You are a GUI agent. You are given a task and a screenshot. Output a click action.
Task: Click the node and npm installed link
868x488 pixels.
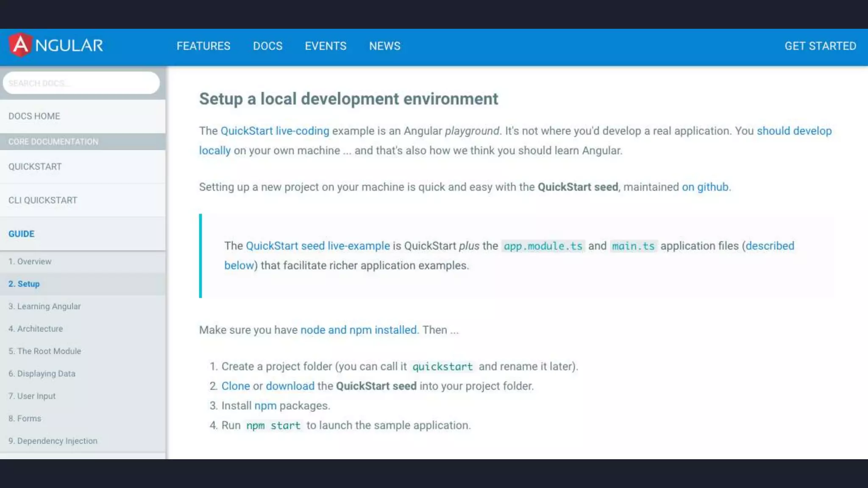[x=359, y=330]
